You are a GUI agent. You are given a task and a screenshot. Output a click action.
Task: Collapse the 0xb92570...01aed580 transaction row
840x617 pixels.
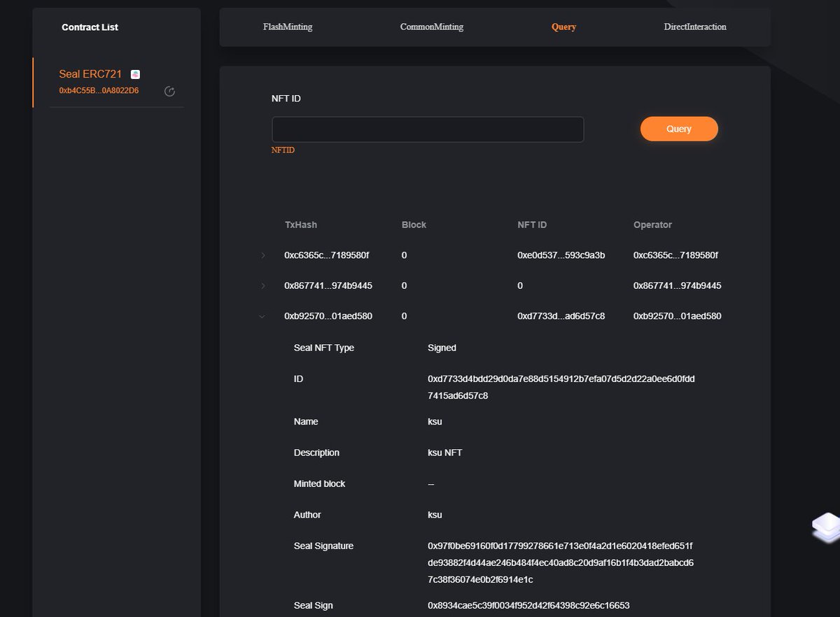tap(262, 316)
